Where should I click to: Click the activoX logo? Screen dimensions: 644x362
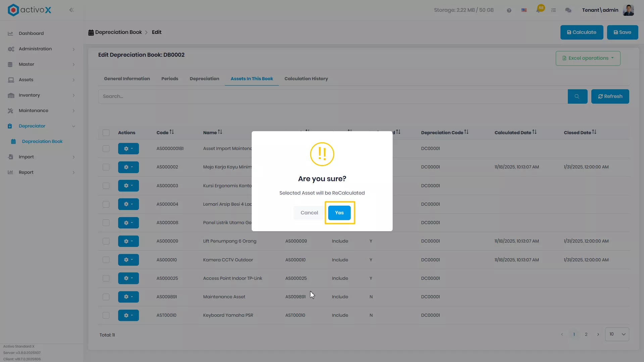[30, 10]
